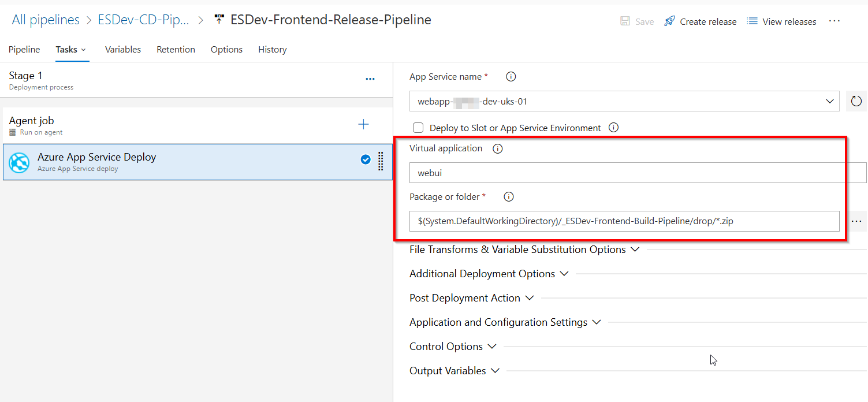Add a task to Agent job
868x402 pixels.
(x=363, y=124)
